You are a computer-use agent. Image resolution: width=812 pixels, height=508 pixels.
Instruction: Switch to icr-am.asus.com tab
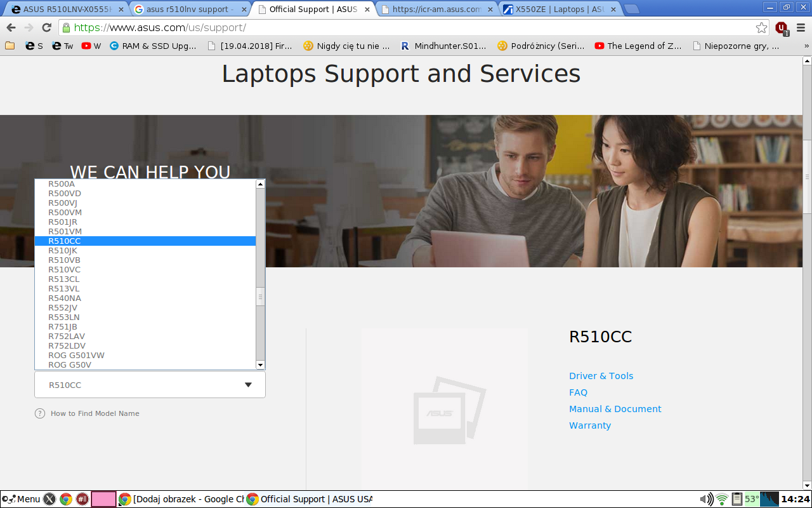[436, 10]
